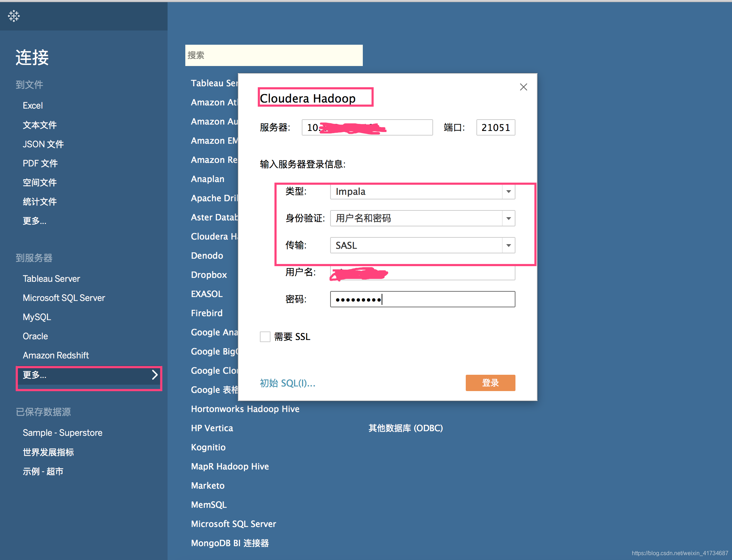Select HP Vertica connector
The image size is (732, 560).
[212, 428]
